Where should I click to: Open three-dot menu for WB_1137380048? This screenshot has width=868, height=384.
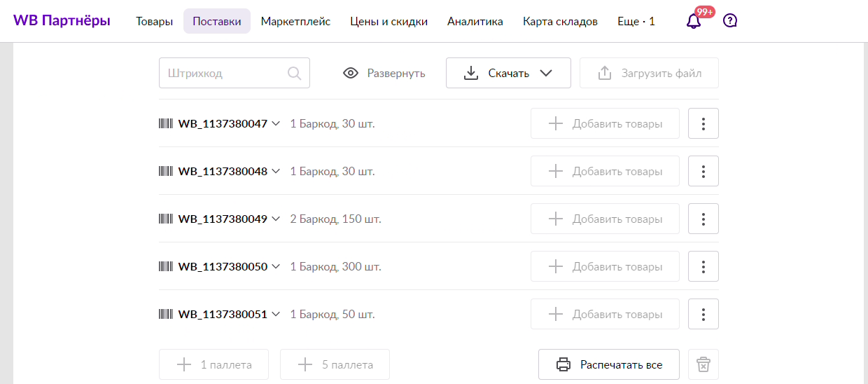(703, 171)
